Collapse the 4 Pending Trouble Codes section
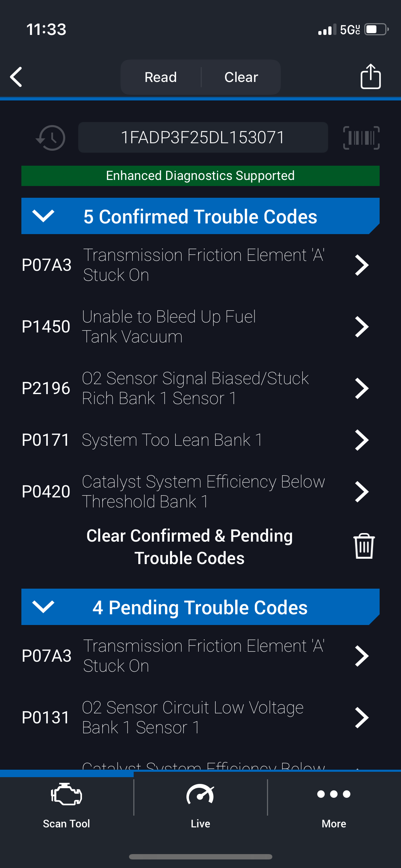The image size is (401, 868). tap(43, 607)
